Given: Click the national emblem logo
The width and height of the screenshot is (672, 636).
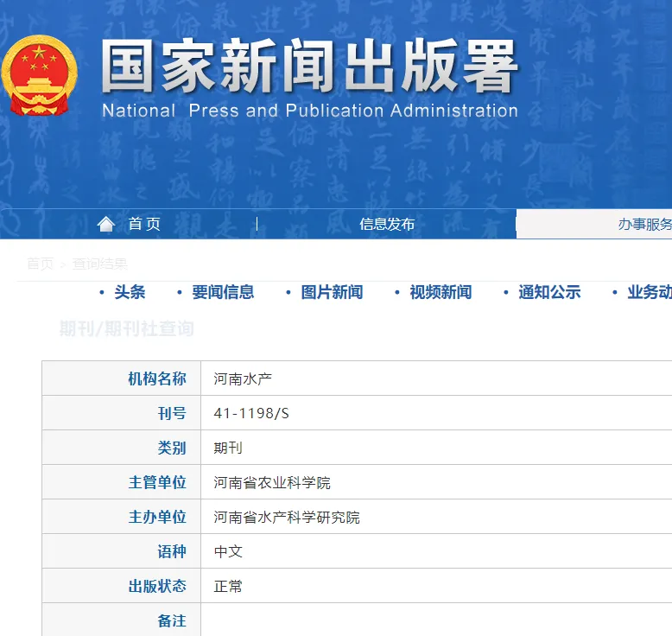Looking at the screenshot, I should coord(39,75).
